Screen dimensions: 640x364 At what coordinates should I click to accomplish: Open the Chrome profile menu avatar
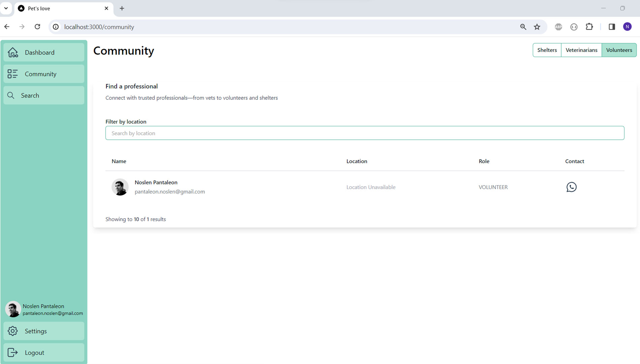tap(627, 27)
